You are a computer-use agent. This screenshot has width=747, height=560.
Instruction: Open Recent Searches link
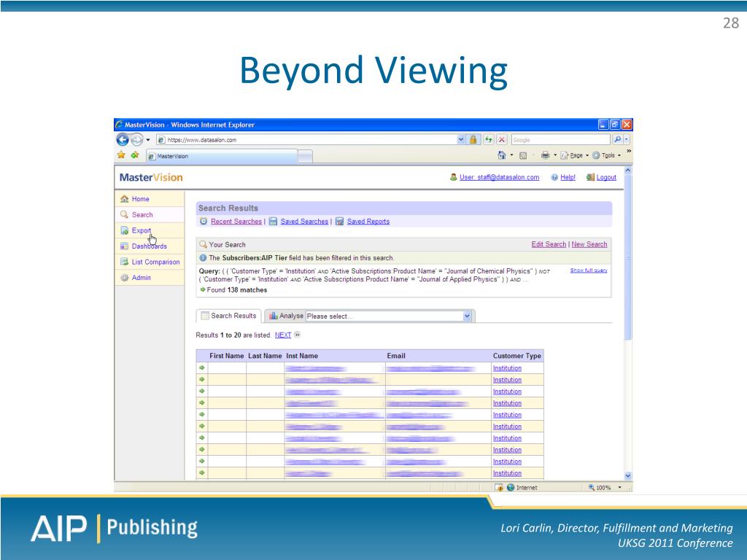coord(236,222)
